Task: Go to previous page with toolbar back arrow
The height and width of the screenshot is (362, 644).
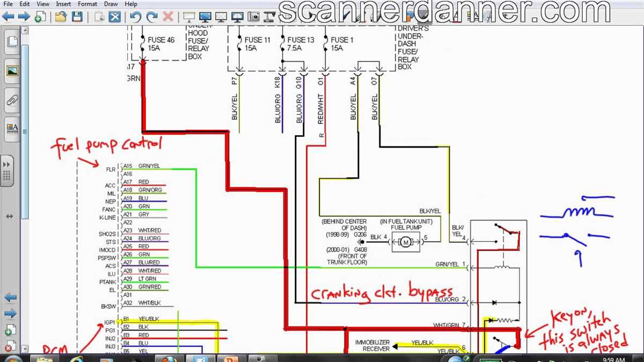Action: (x=8, y=17)
